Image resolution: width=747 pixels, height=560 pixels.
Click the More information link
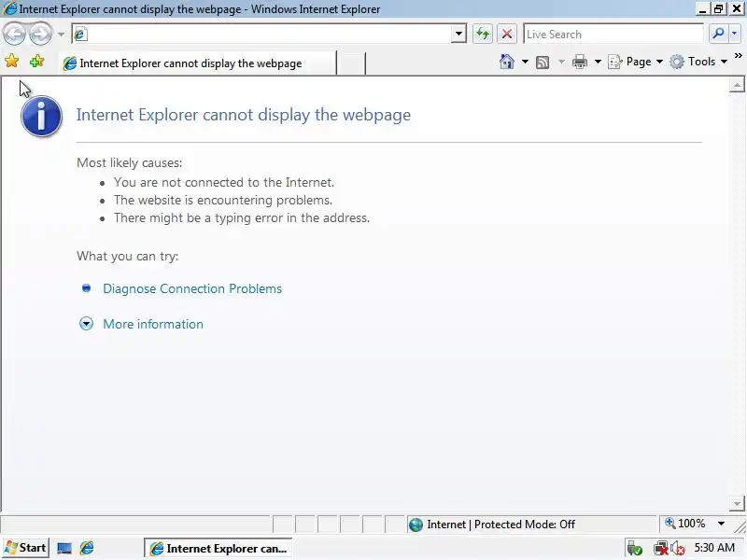[153, 324]
